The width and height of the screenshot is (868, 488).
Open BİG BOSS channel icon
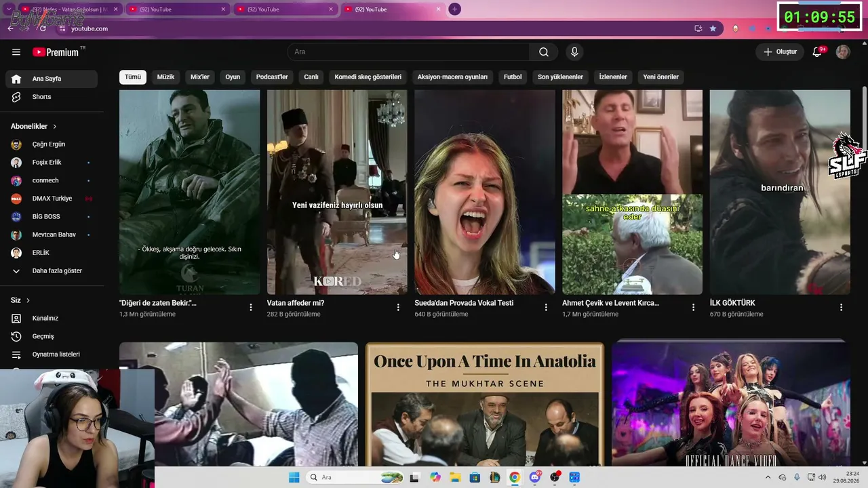click(16, 217)
